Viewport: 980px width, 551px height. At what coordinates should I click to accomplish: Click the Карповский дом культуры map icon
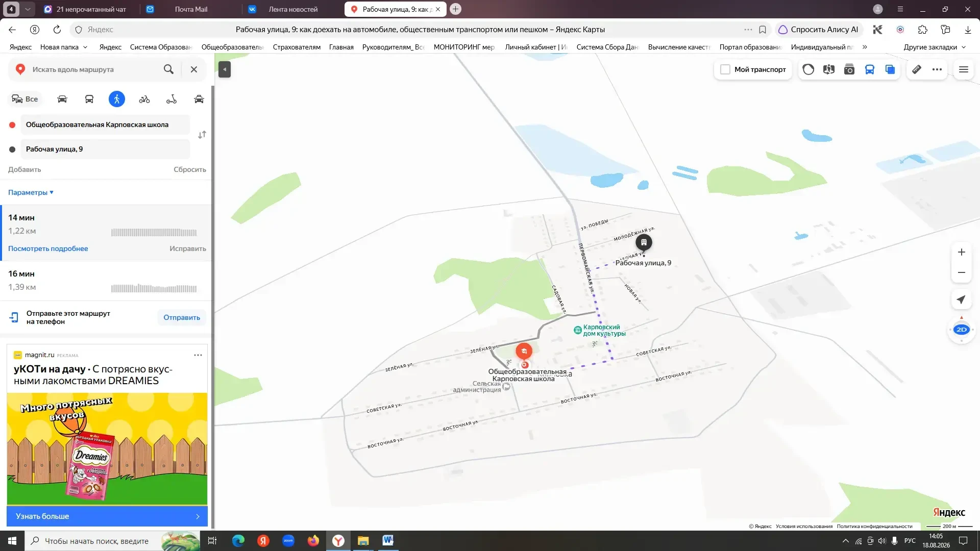coord(577,330)
